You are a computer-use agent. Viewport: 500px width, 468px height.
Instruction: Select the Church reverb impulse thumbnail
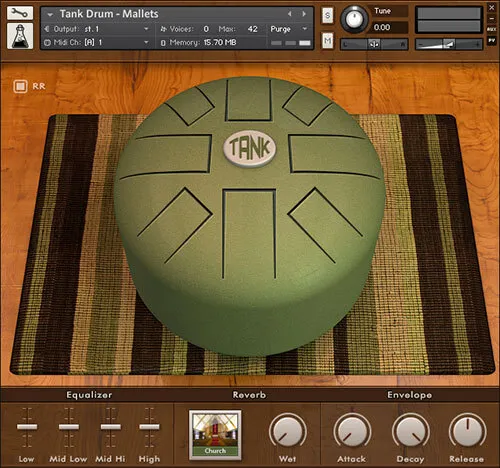215,435
